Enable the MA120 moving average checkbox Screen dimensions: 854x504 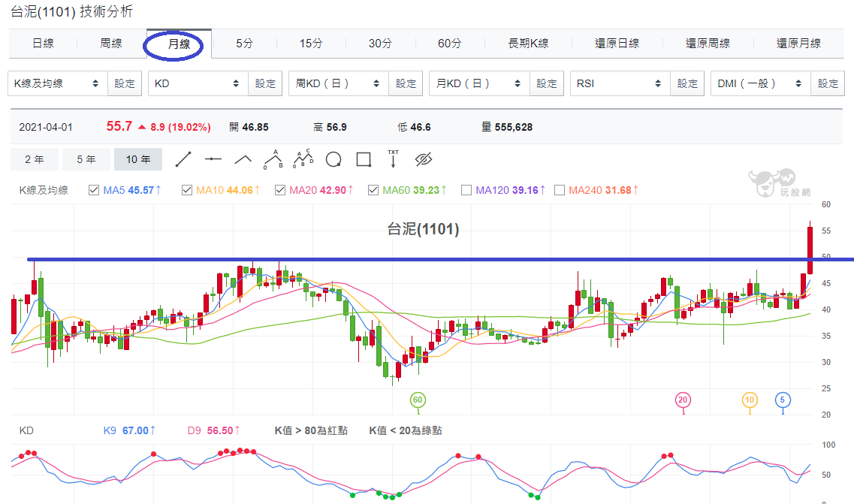466,190
